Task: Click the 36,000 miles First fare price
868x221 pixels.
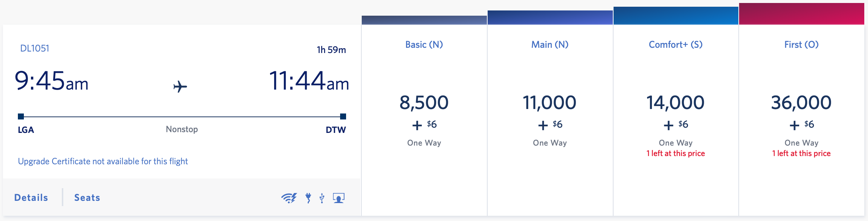Action: (x=802, y=102)
